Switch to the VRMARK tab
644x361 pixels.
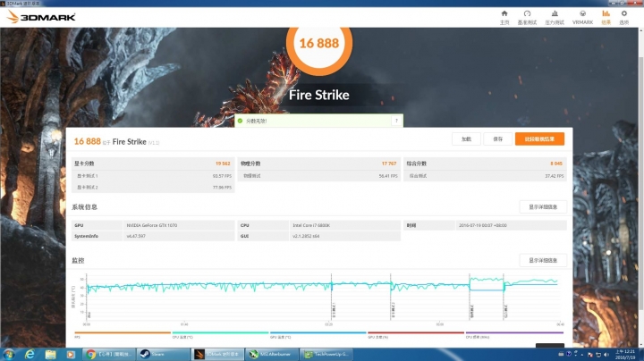(x=582, y=18)
